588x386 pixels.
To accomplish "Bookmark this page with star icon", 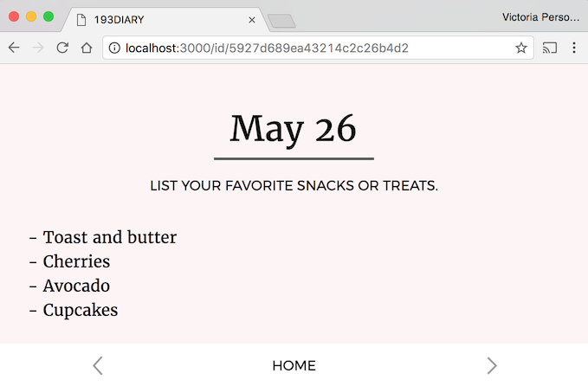I will pyautogui.click(x=520, y=48).
